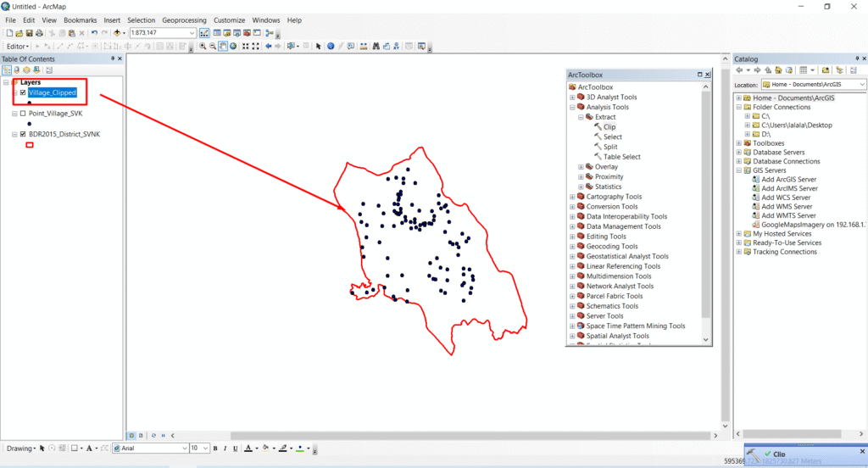
Task: Select Point_Village_SVK layer name
Action: click(55, 114)
